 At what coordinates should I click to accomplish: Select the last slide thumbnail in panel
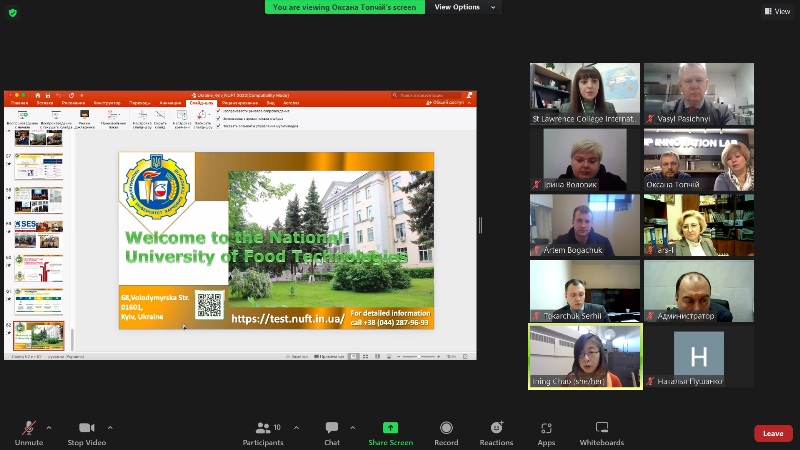click(39, 336)
